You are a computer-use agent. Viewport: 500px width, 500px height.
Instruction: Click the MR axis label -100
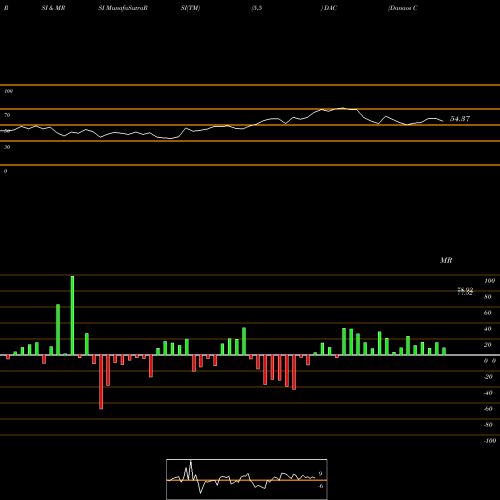[490, 441]
